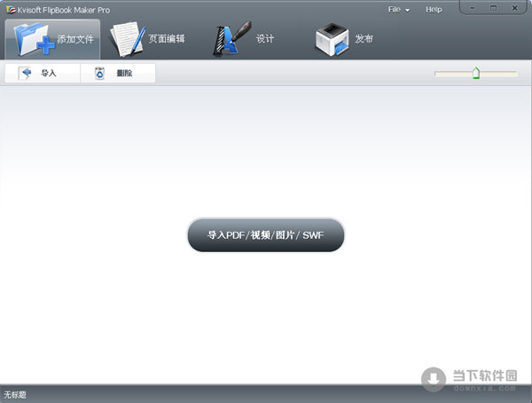Switch to the 页面编辑 tab label
The image size is (532, 403).
point(168,39)
